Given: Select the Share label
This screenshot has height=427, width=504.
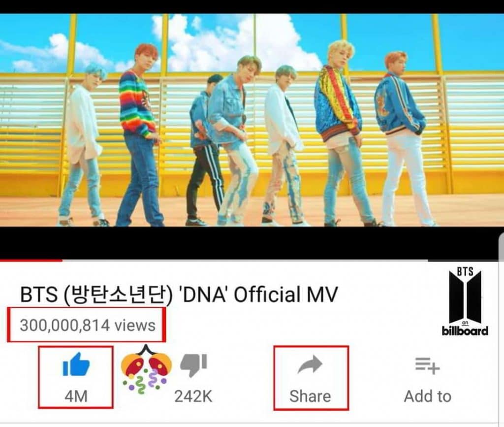Looking at the screenshot, I should (x=310, y=396).
